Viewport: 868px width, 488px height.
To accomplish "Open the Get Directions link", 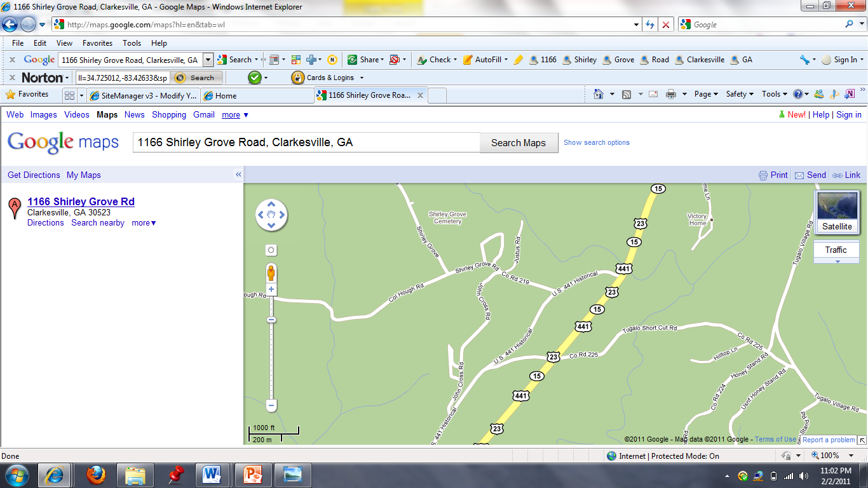I will (x=34, y=175).
